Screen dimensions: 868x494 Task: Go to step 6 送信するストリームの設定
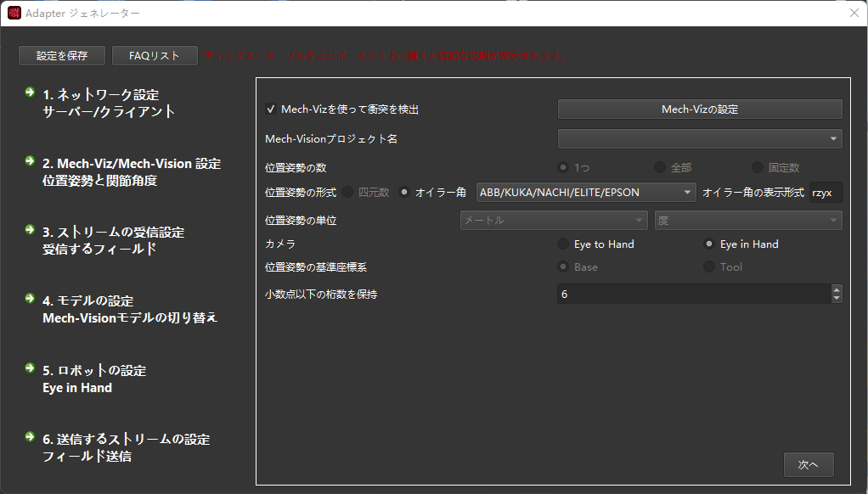(127, 447)
